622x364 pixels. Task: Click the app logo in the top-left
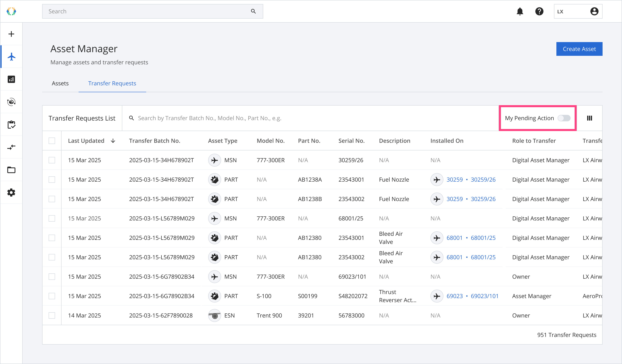(x=11, y=11)
